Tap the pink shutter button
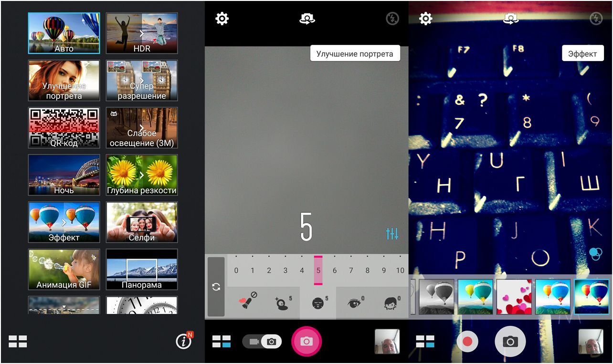The width and height of the screenshot is (613, 364). pos(306,342)
